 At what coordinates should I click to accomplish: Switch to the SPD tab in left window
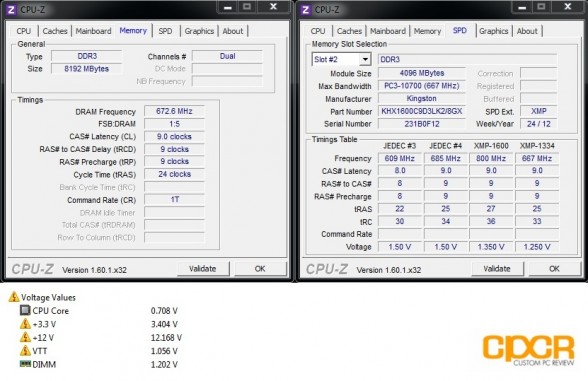tap(165, 31)
